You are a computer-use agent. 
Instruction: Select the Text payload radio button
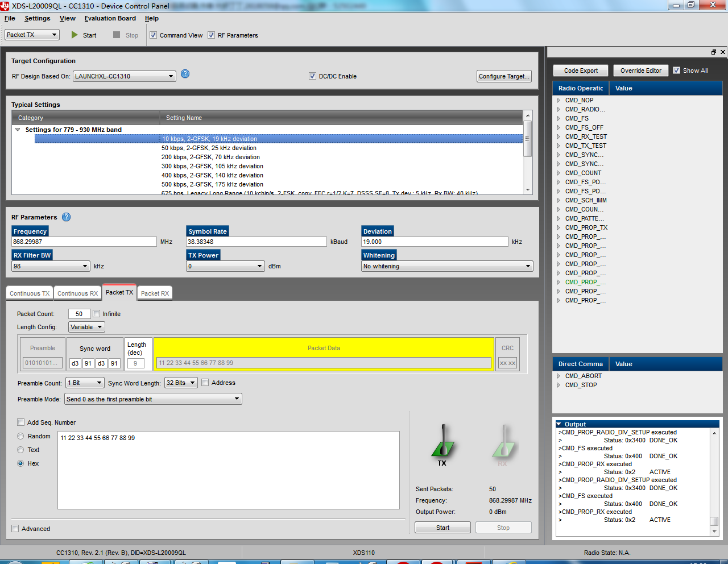(20, 450)
